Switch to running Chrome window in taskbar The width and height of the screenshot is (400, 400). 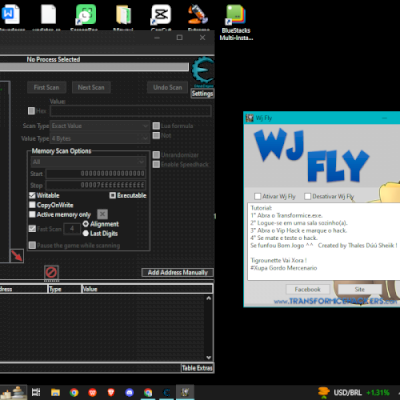(x=148, y=392)
